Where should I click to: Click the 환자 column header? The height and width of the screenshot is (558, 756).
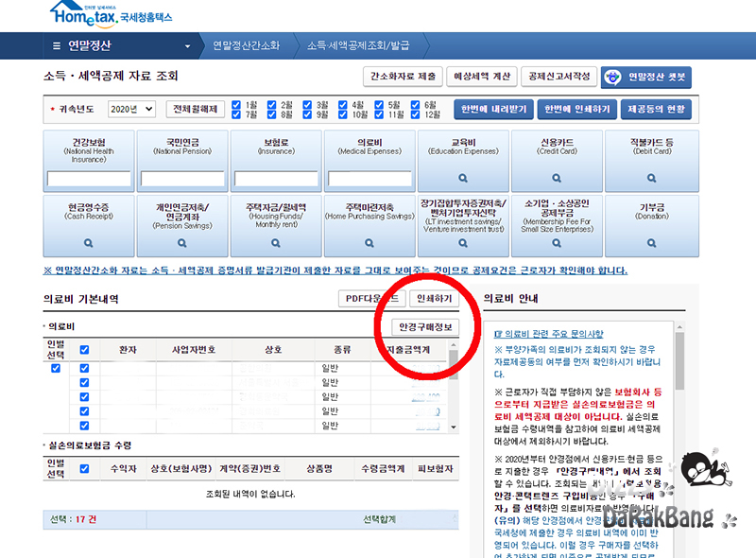point(128,350)
